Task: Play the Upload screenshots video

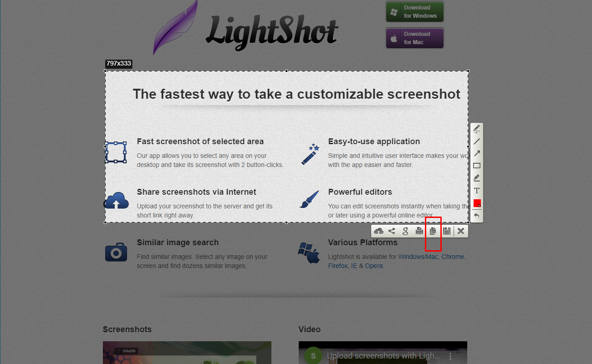Action: (383, 353)
